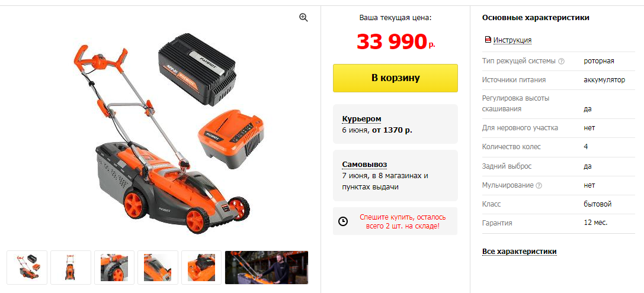Select second thumbnail showing mower front view
Image resolution: width=644 pixels, height=293 pixels.
coord(71,268)
